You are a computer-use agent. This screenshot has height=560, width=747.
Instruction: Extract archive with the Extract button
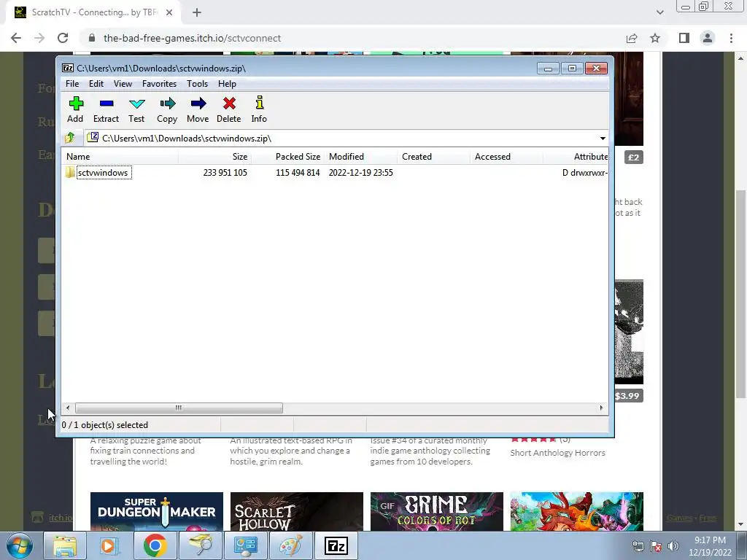coord(106,110)
